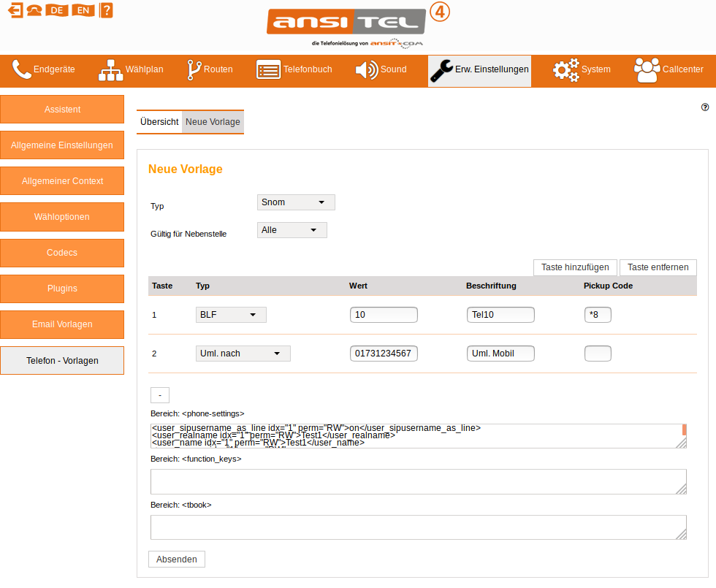Image resolution: width=716 pixels, height=588 pixels.
Task: Open the help manual book icon
Action: (107, 10)
